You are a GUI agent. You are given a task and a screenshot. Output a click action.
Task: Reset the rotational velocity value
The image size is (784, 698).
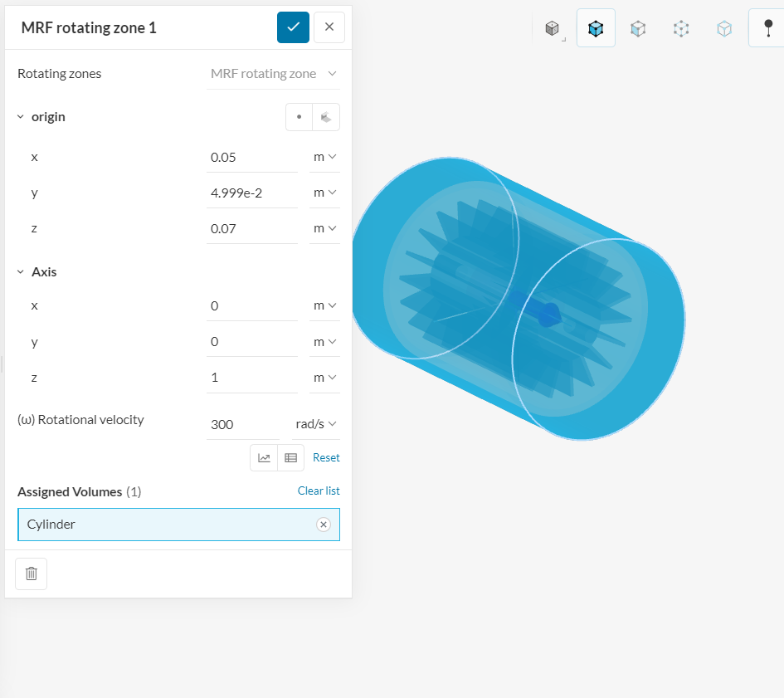326,457
